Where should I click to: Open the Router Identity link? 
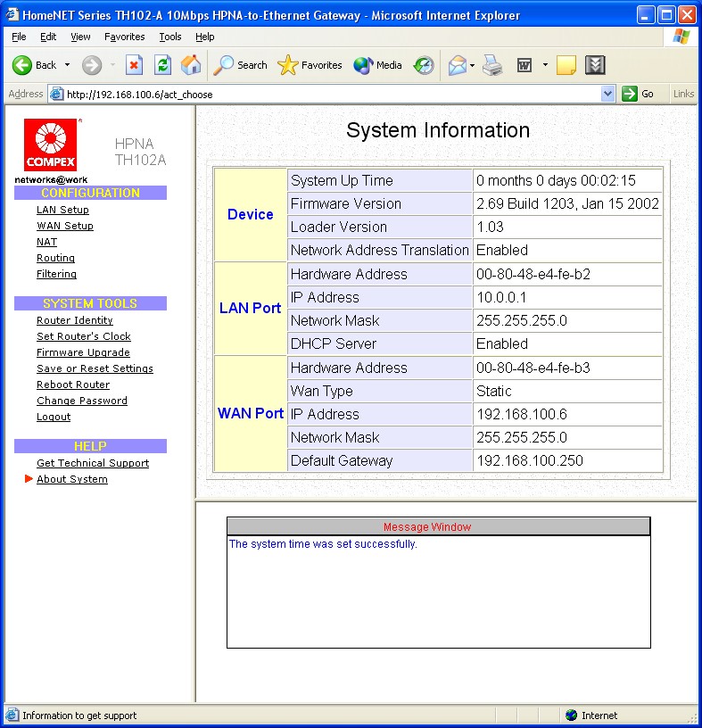[75, 320]
